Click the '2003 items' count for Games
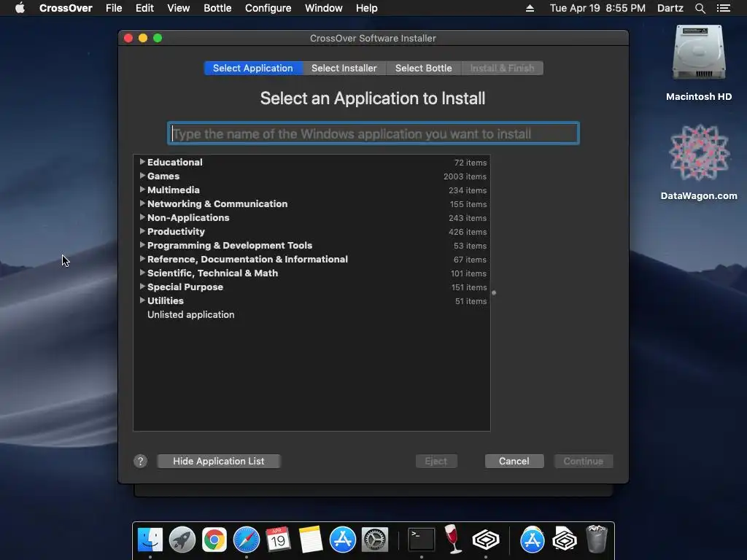The height and width of the screenshot is (560, 747). tap(465, 176)
